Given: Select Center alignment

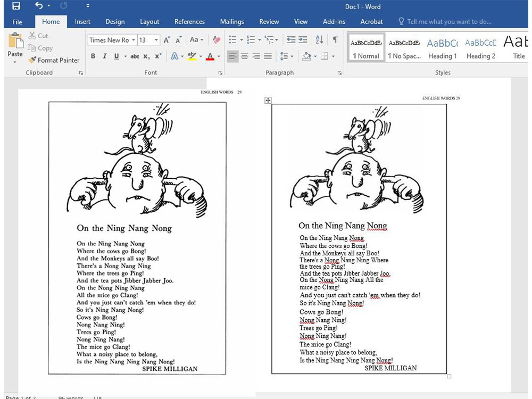Looking at the screenshot, I should click(x=244, y=56).
